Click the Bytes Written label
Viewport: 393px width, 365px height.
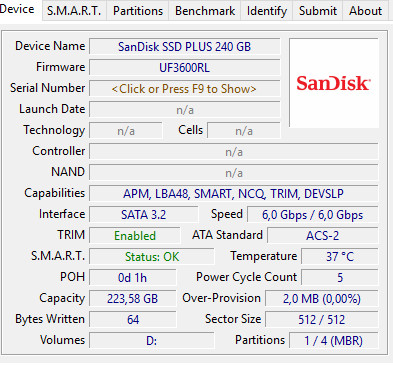pyautogui.click(x=50, y=319)
